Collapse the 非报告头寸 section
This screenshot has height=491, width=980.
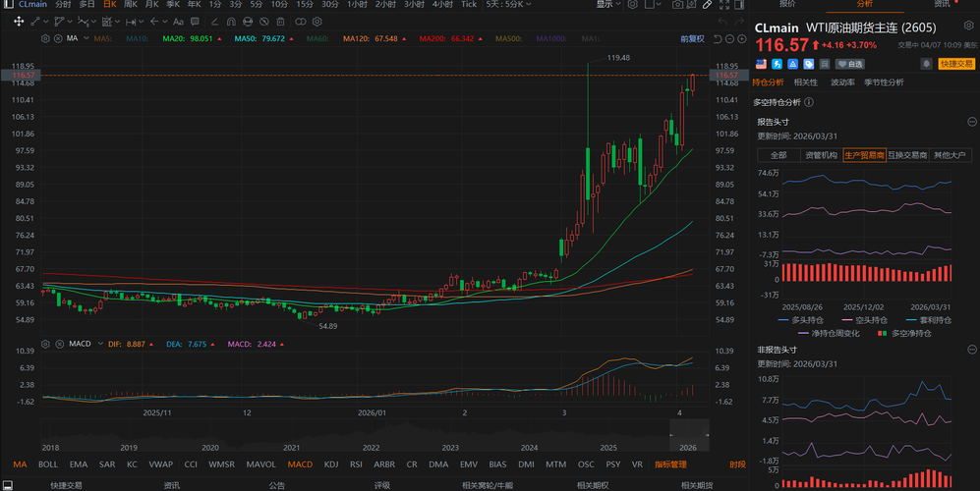pos(972,350)
